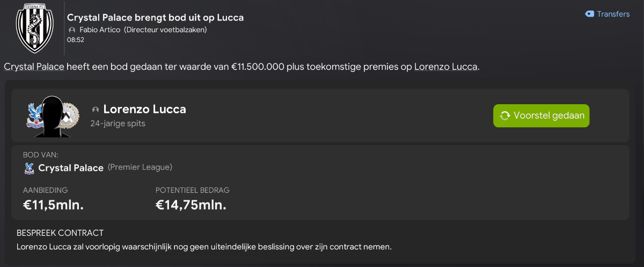644x267 pixels.
Task: Click the person icon beside Lorenzo Lucca heading
Action: [x=96, y=110]
